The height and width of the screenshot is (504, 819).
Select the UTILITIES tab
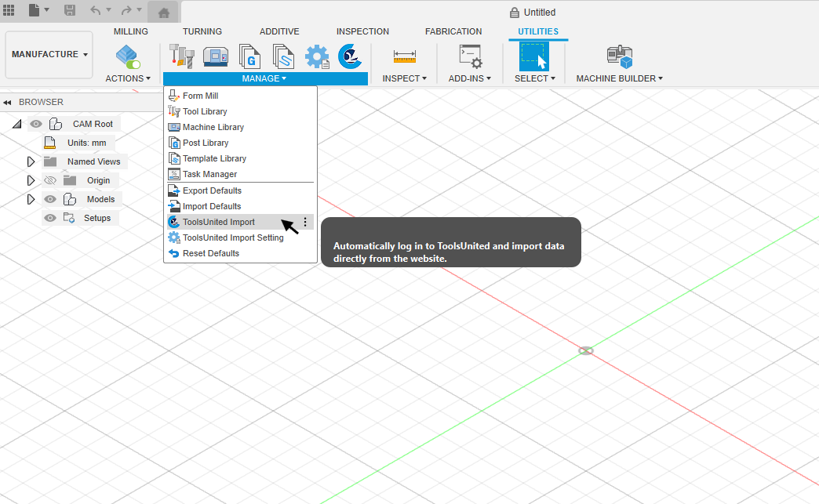538,31
